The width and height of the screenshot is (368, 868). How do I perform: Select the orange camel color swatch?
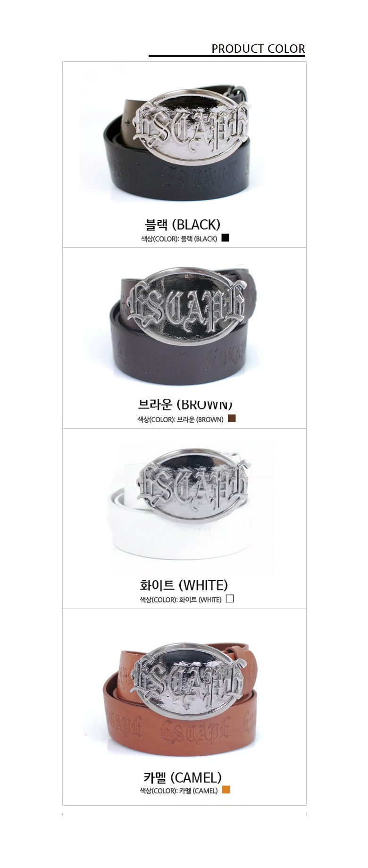[226, 790]
